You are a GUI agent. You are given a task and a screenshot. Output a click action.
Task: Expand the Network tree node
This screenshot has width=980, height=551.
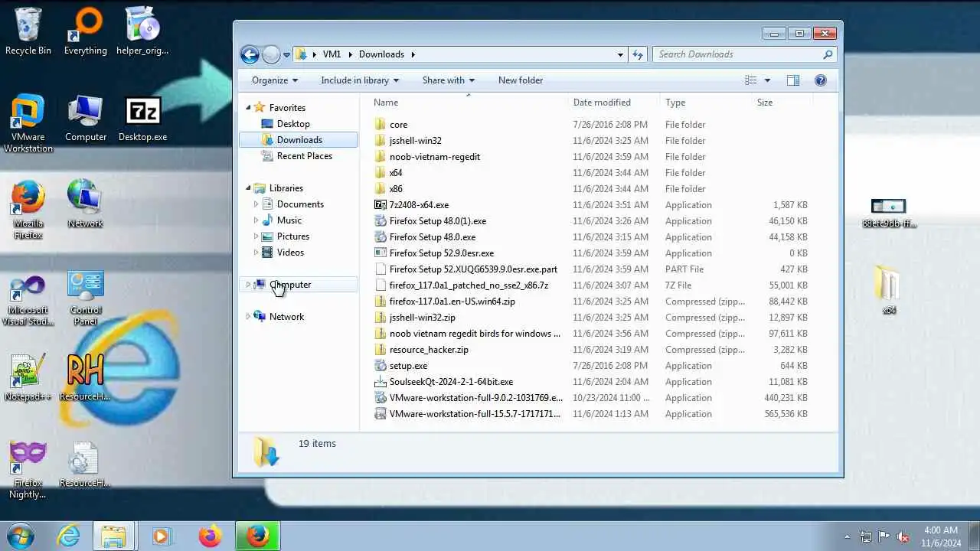tap(247, 317)
